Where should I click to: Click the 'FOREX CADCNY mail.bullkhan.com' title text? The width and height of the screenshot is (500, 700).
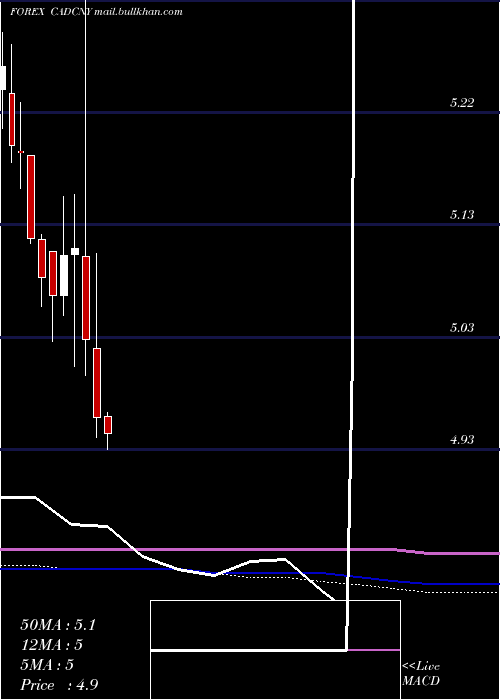(96, 12)
